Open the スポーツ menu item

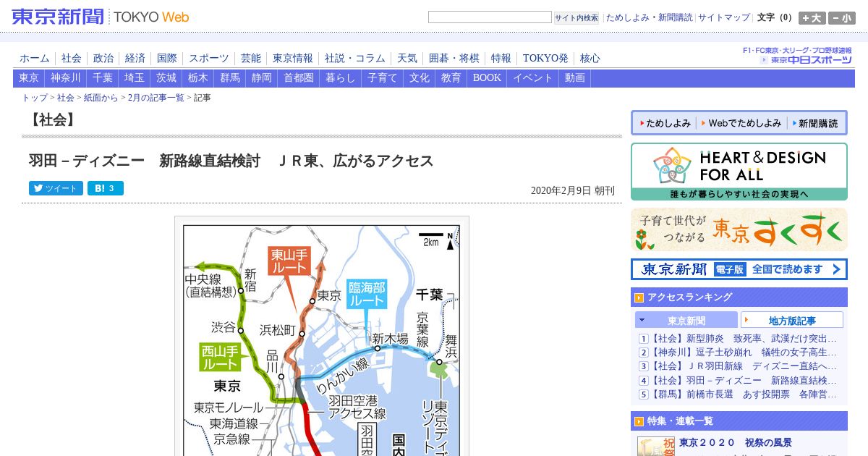[209, 59]
